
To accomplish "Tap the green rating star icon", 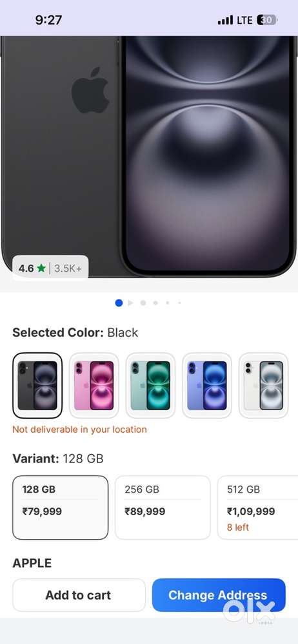I will click(41, 268).
